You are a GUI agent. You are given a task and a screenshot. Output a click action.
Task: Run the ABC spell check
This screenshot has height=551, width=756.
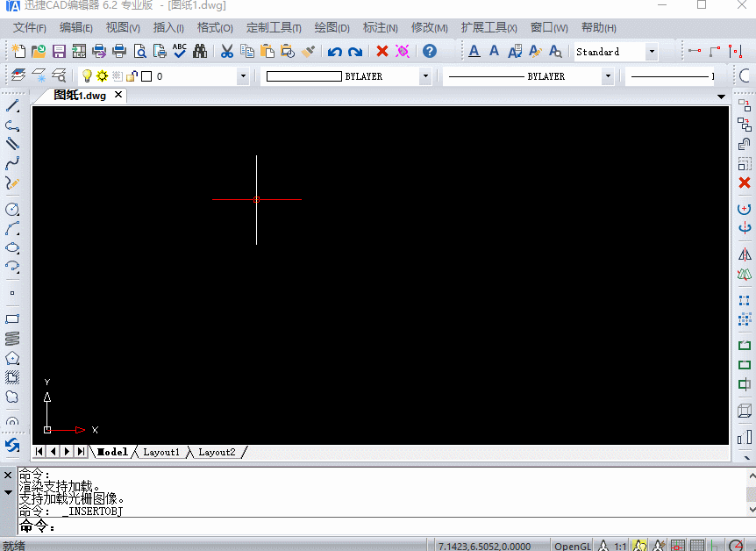coord(180,51)
